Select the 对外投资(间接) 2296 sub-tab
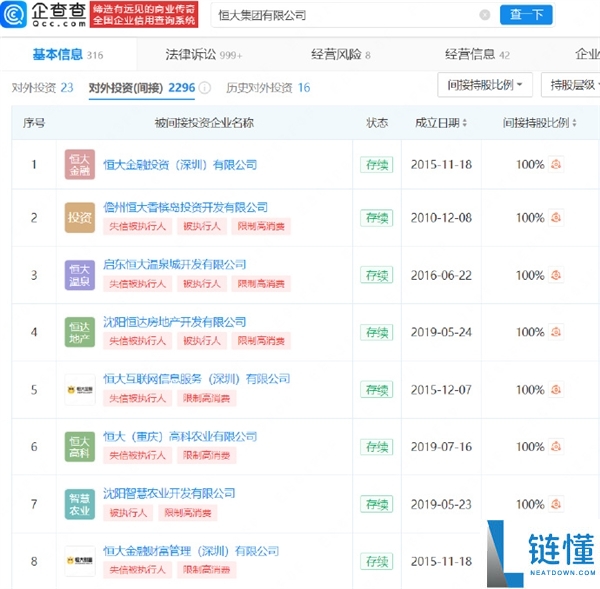Image resolution: width=600 pixels, height=589 pixels. tap(142, 88)
